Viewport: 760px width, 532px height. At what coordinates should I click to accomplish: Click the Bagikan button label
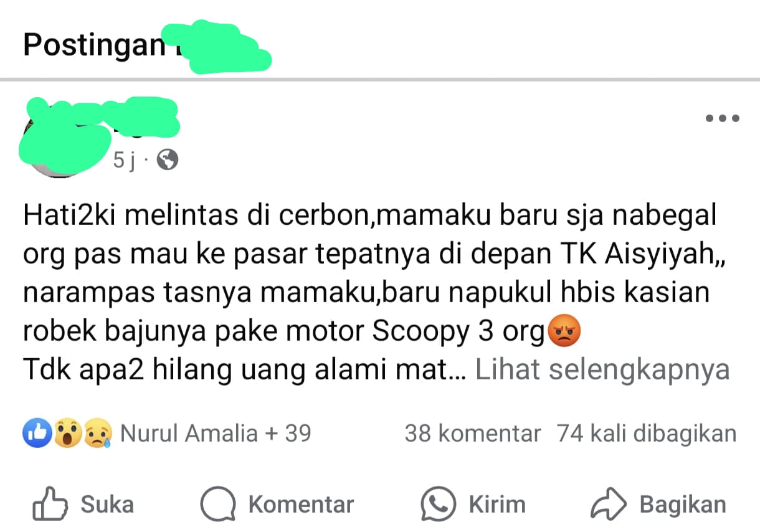click(x=683, y=505)
